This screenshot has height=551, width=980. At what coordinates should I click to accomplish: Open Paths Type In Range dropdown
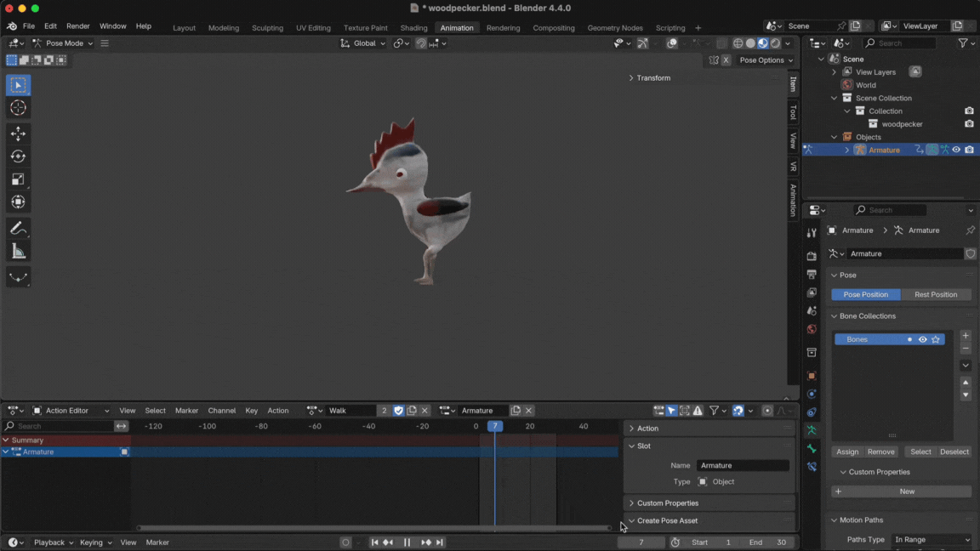coord(932,539)
